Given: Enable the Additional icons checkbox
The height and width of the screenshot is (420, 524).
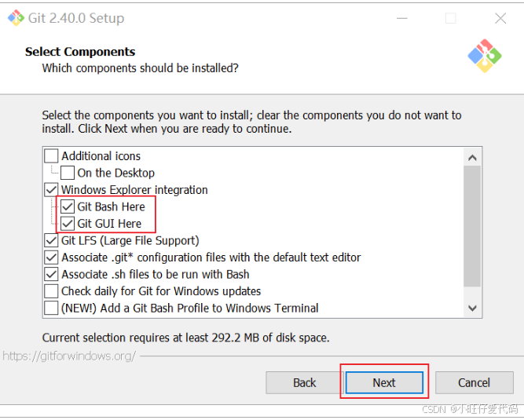Looking at the screenshot, I should 51,156.
